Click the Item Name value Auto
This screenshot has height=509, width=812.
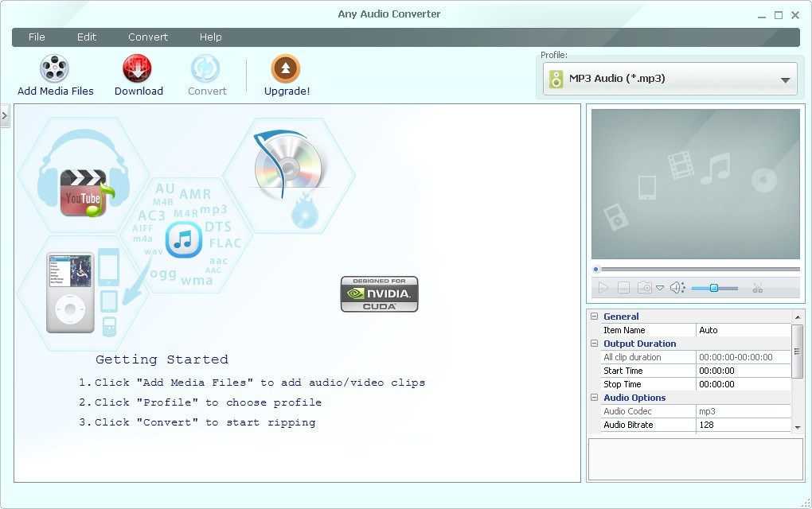click(x=743, y=330)
